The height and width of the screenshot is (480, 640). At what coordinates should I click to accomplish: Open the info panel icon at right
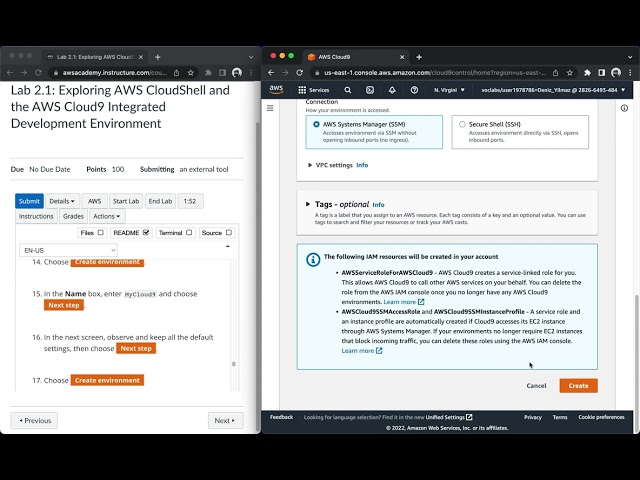pos(624,108)
